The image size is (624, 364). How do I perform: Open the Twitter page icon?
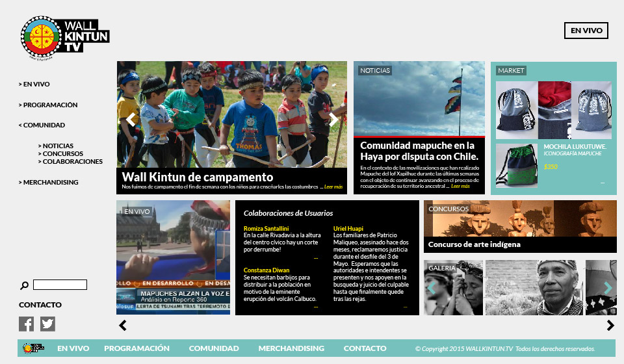47,324
